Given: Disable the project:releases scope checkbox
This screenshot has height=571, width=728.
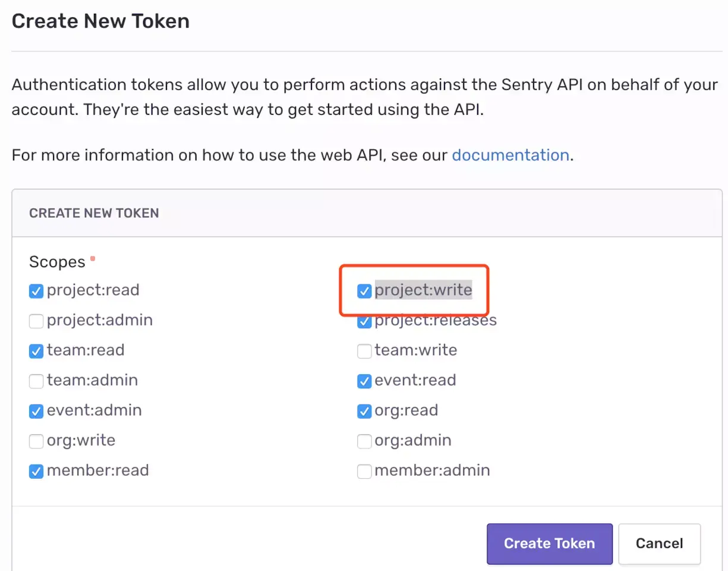Looking at the screenshot, I should click(364, 322).
